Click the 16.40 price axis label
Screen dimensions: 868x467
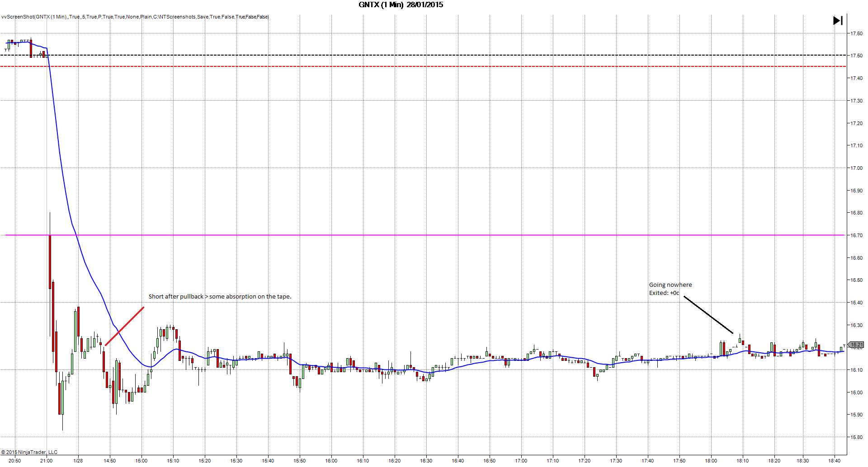857,303
